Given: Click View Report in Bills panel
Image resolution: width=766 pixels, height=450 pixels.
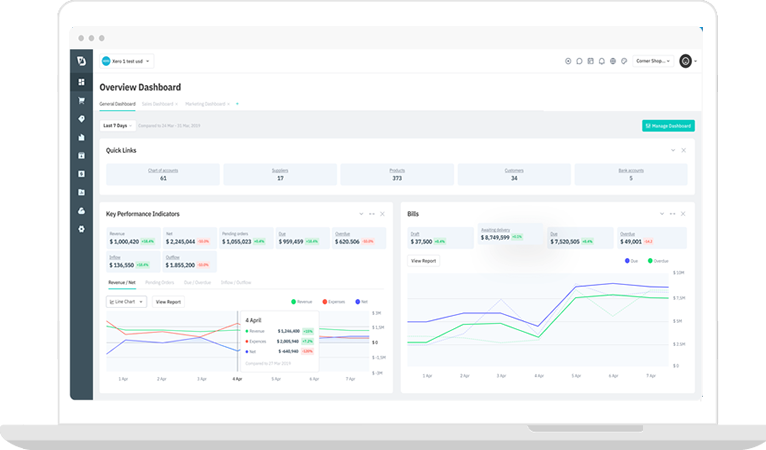Looking at the screenshot, I should pyautogui.click(x=423, y=261).
